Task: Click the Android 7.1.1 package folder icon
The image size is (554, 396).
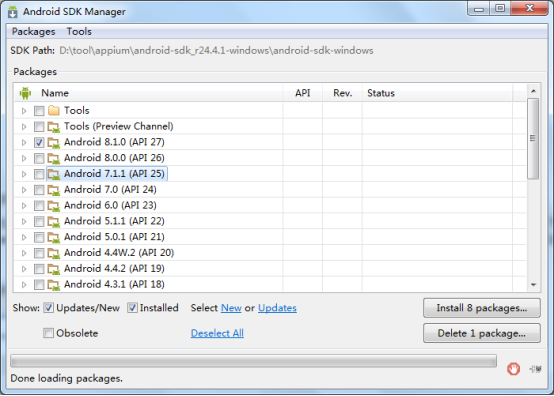Action: tap(54, 174)
